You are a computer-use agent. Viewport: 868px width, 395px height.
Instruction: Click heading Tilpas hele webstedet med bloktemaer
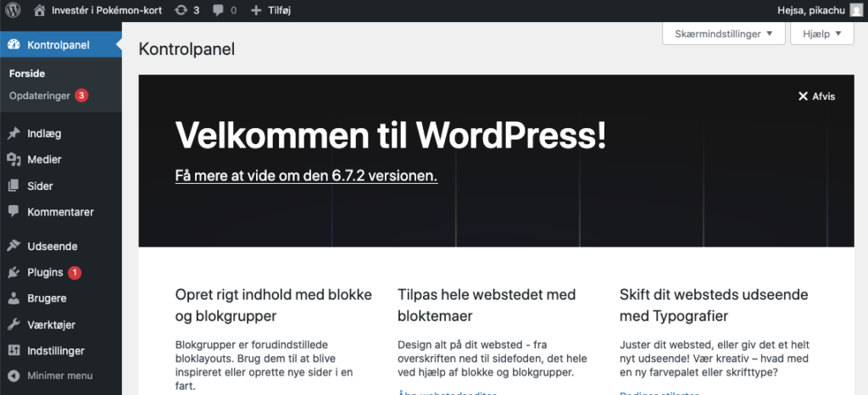(486, 305)
